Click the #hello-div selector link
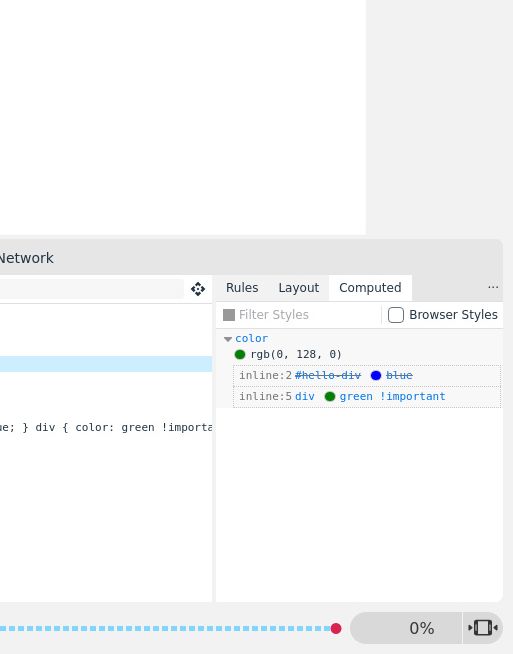The width and height of the screenshot is (513, 654). click(328, 375)
